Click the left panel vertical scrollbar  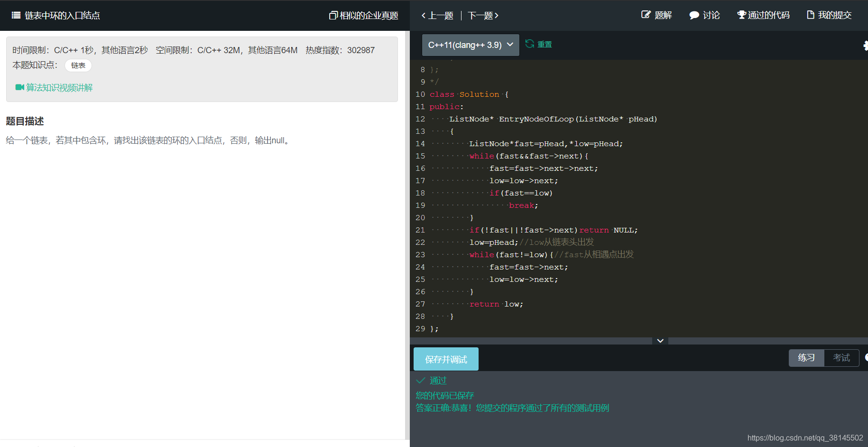click(x=407, y=235)
